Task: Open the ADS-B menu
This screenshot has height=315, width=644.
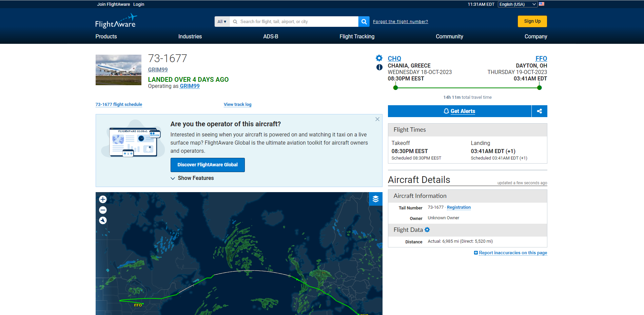Action: (271, 36)
